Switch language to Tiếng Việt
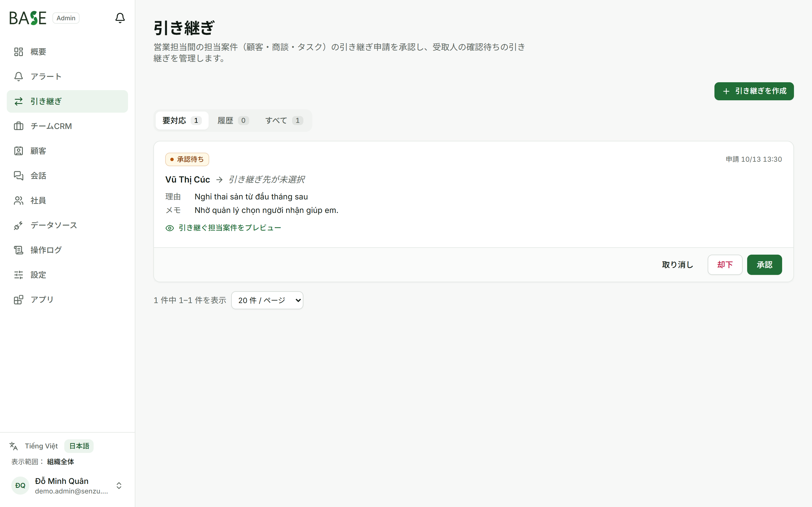Image resolution: width=812 pixels, height=507 pixels. (x=41, y=446)
